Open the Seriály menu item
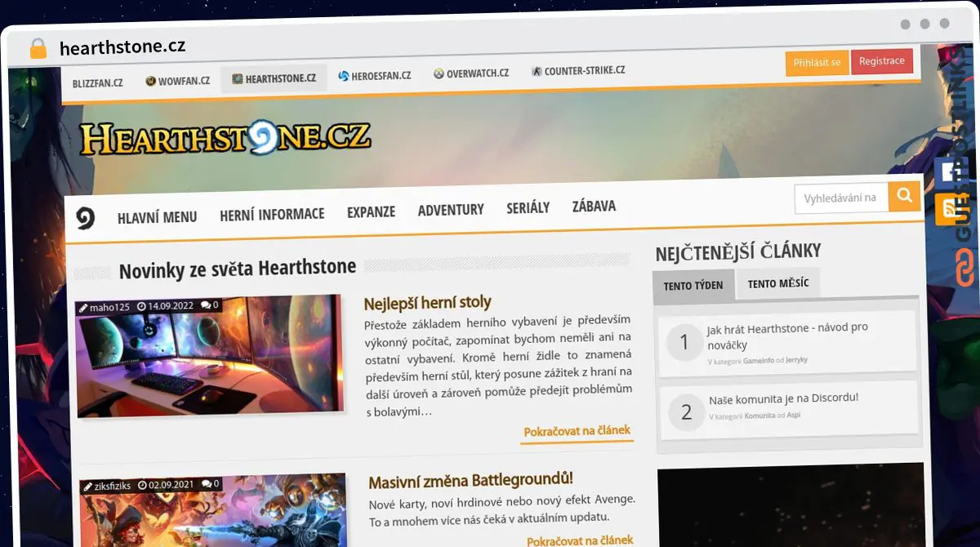Image resolution: width=980 pixels, height=547 pixels. [x=528, y=208]
